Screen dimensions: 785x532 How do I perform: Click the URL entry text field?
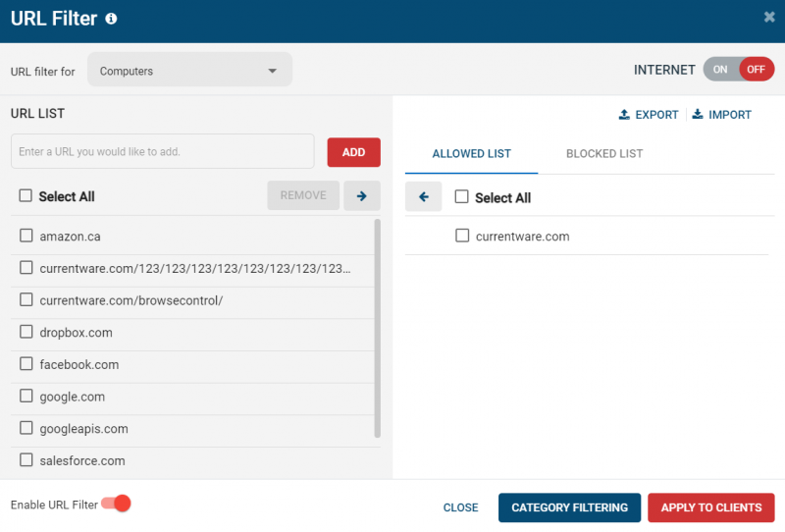pyautogui.click(x=162, y=152)
